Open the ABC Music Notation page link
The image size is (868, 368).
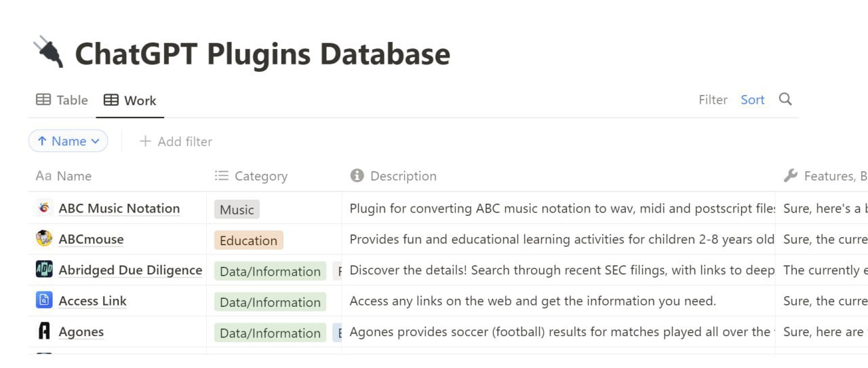pyautogui.click(x=119, y=208)
